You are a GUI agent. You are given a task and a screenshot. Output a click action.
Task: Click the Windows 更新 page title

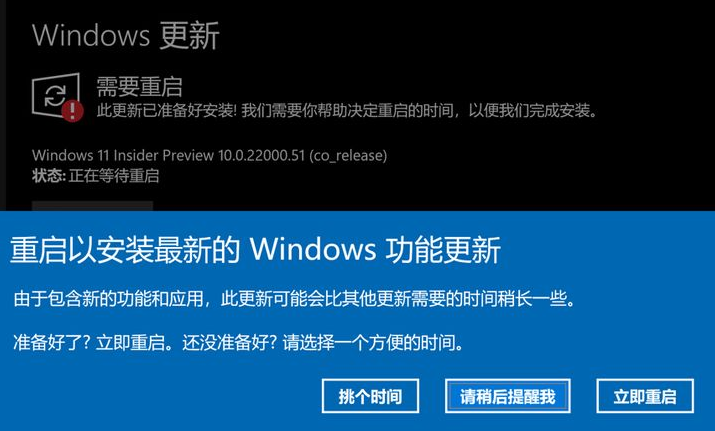tap(126, 35)
